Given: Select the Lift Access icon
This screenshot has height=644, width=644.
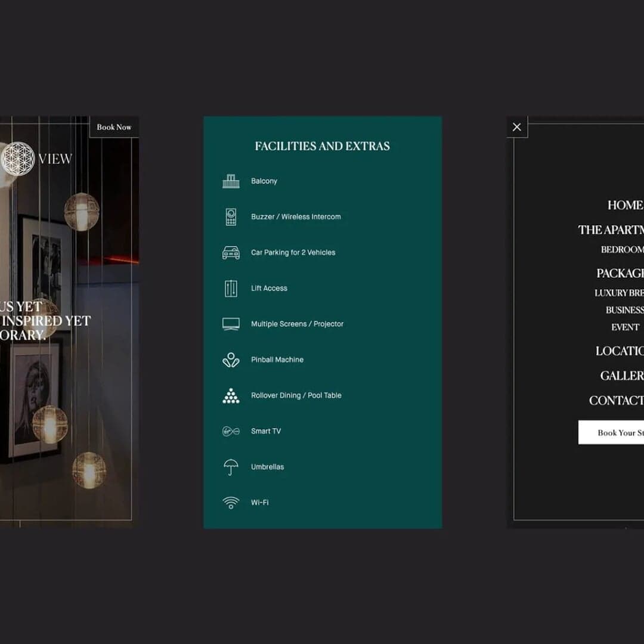Looking at the screenshot, I should pos(231,288).
